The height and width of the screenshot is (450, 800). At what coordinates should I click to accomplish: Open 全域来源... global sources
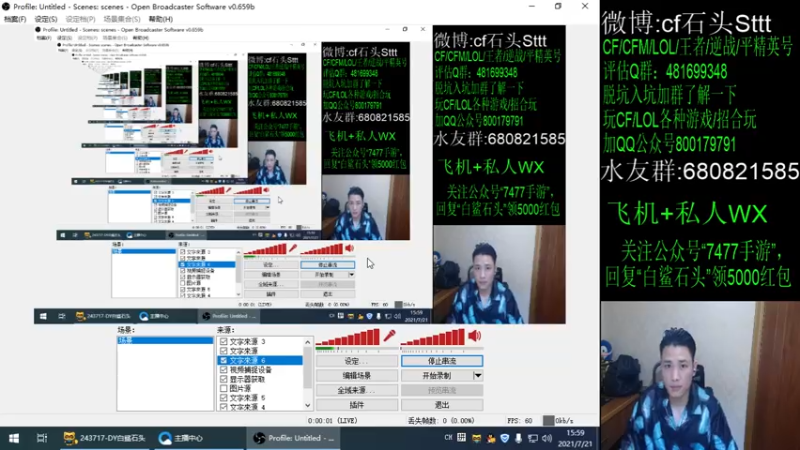[357, 390]
